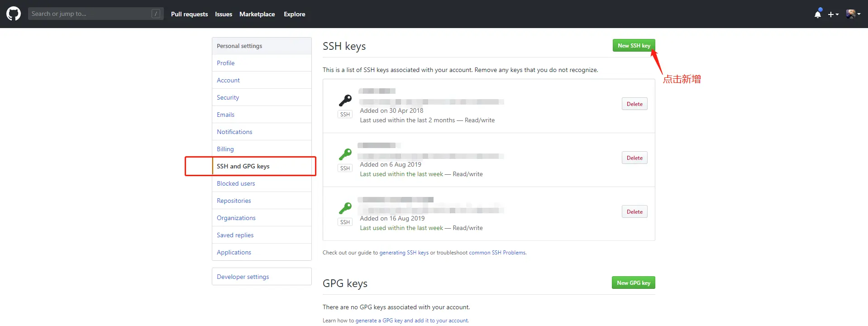Open the notifications bell
This screenshot has height=326, width=868.
click(818, 14)
